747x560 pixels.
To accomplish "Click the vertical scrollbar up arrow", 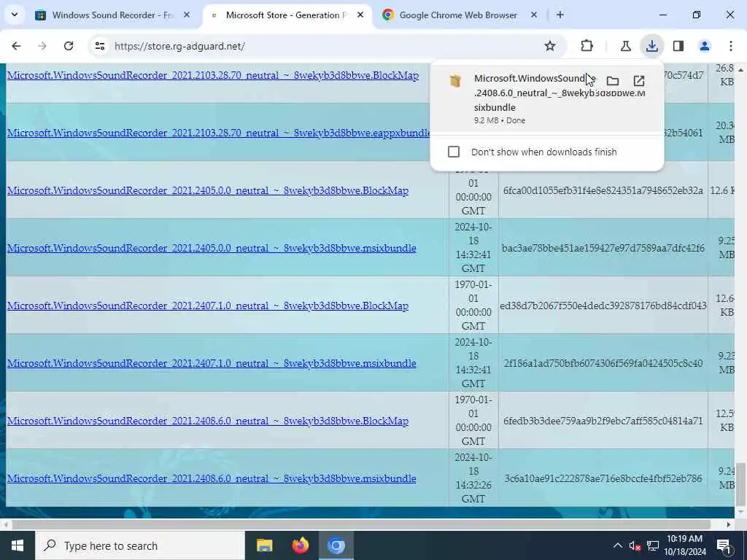I will (x=740, y=69).
